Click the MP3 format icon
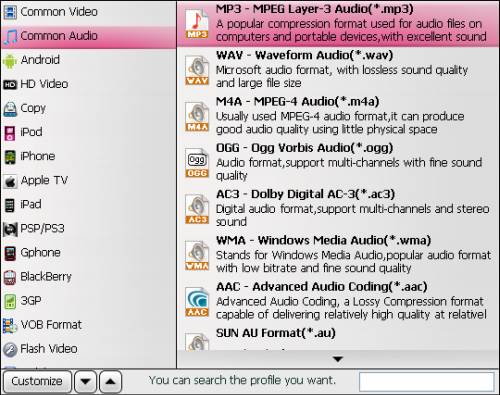 point(197,24)
